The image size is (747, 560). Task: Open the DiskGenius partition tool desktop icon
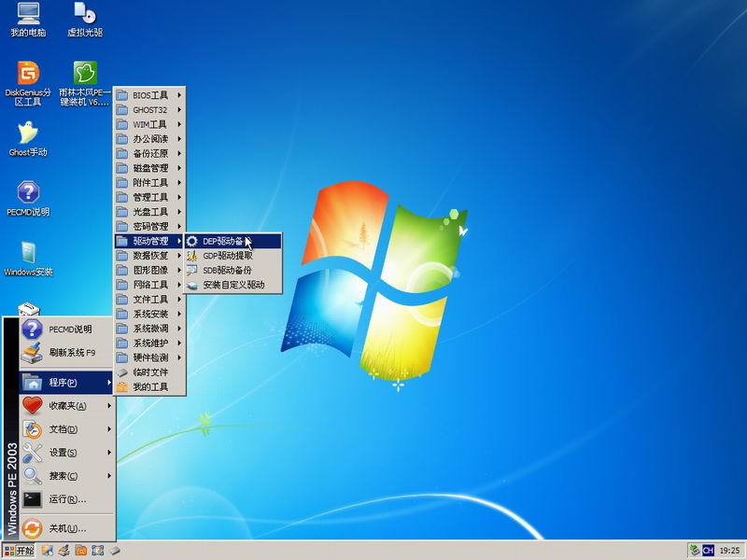(28, 74)
